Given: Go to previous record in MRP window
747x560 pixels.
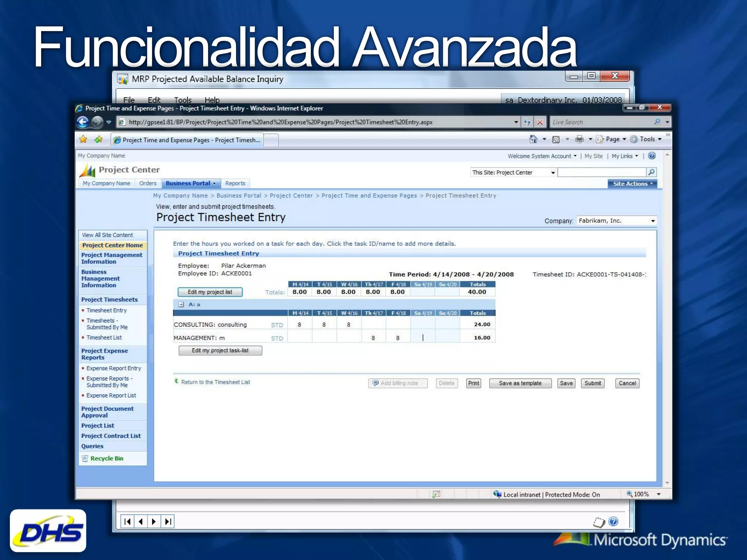Looking at the screenshot, I should 141,521.
